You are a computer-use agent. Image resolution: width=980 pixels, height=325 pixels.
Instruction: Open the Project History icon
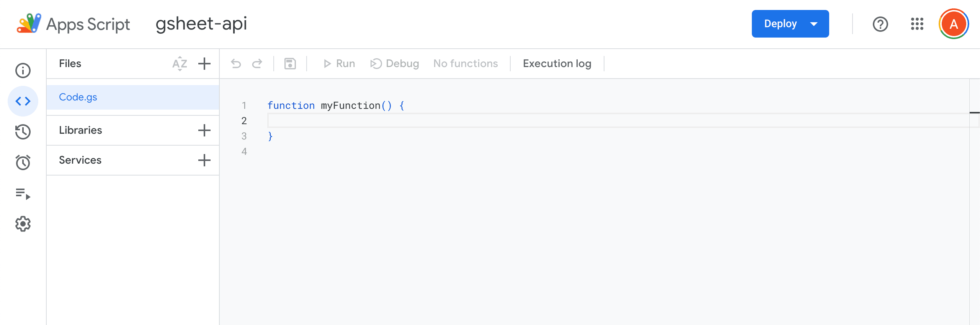(23, 132)
